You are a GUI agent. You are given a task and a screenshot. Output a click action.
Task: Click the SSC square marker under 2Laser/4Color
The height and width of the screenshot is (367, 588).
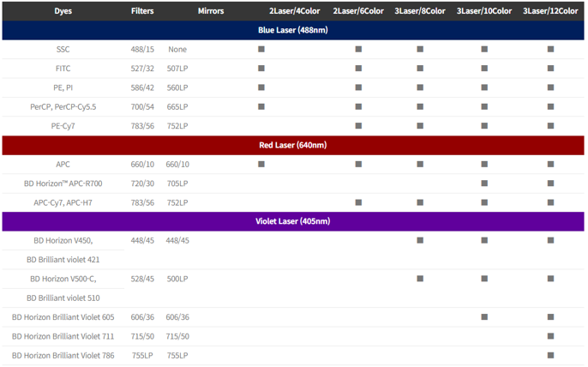click(261, 50)
